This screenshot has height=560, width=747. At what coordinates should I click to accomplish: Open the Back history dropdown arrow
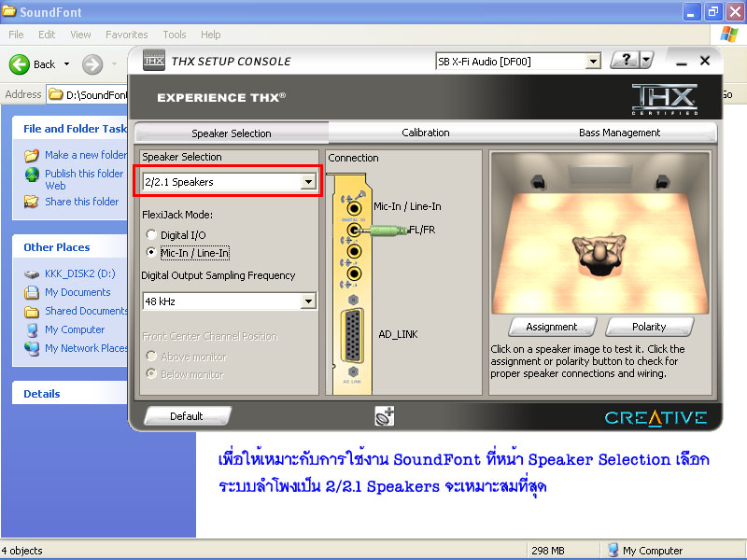tap(66, 63)
